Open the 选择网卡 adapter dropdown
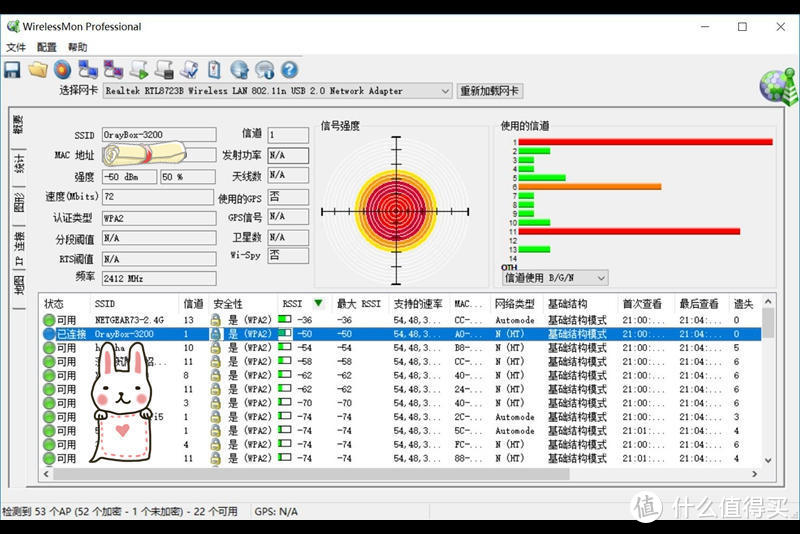The height and width of the screenshot is (534, 800). coord(445,91)
